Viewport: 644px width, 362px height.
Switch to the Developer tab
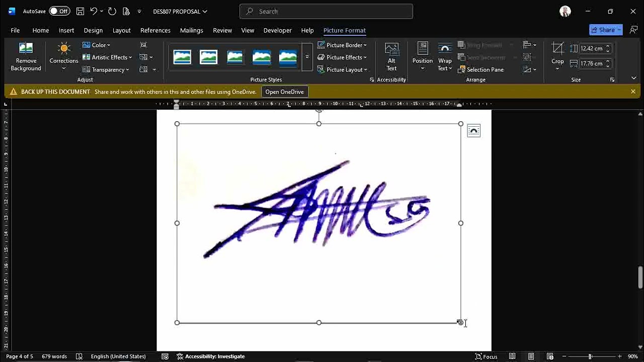pos(278,30)
